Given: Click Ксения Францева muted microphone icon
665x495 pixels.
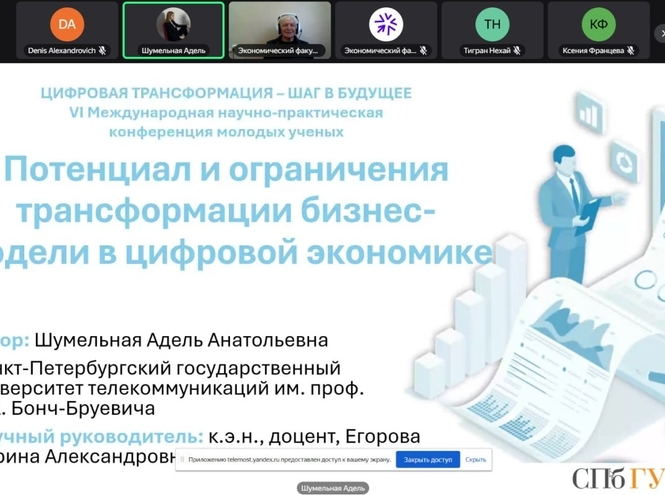Looking at the screenshot, I should click(631, 50).
